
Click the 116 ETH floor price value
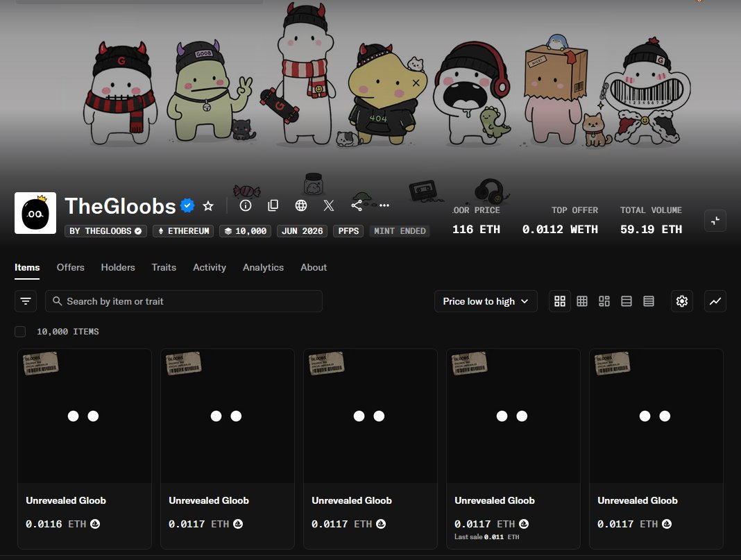tap(476, 229)
